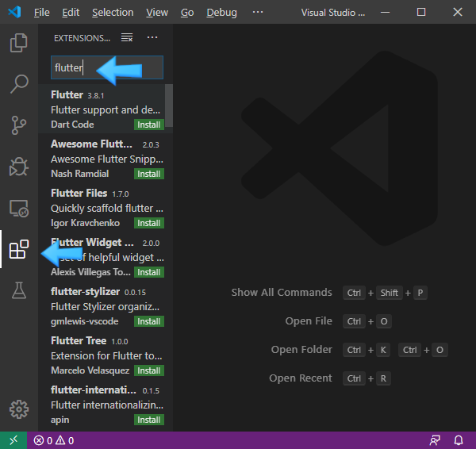The height and width of the screenshot is (449, 476).
Task: Select the Flutter 3.8.1 extension entry
Action: (106, 109)
